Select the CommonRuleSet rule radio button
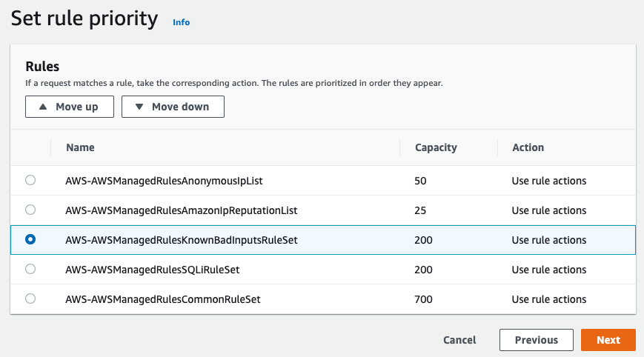644x357 pixels. (x=30, y=298)
